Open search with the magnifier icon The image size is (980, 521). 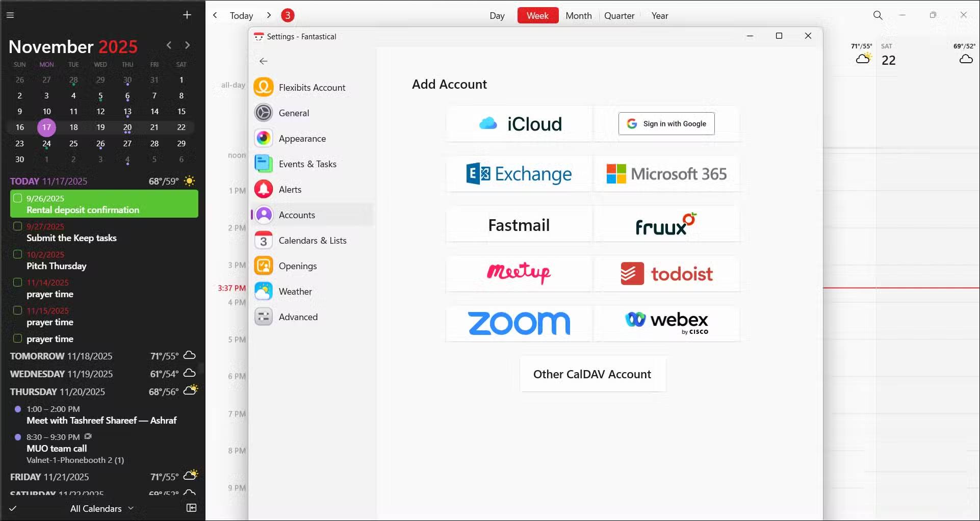click(878, 15)
